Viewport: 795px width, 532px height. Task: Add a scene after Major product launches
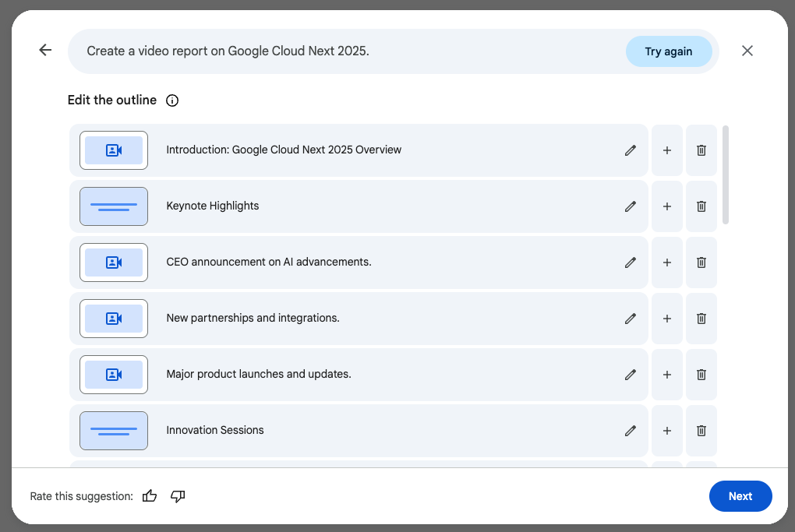point(666,375)
